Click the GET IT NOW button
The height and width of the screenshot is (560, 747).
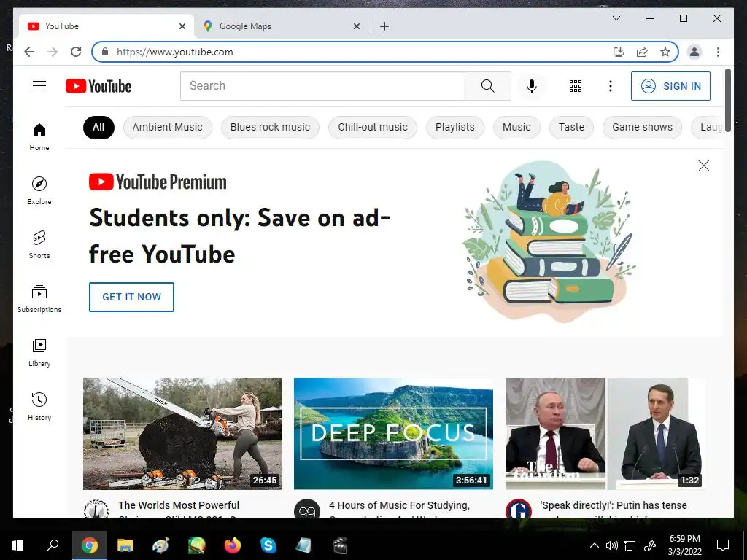[x=131, y=297]
